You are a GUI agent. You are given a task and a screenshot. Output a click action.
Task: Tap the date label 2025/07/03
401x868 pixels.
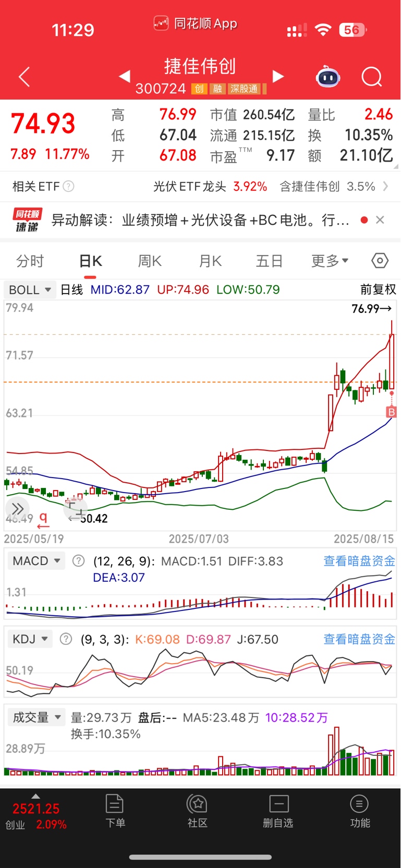[199, 539]
